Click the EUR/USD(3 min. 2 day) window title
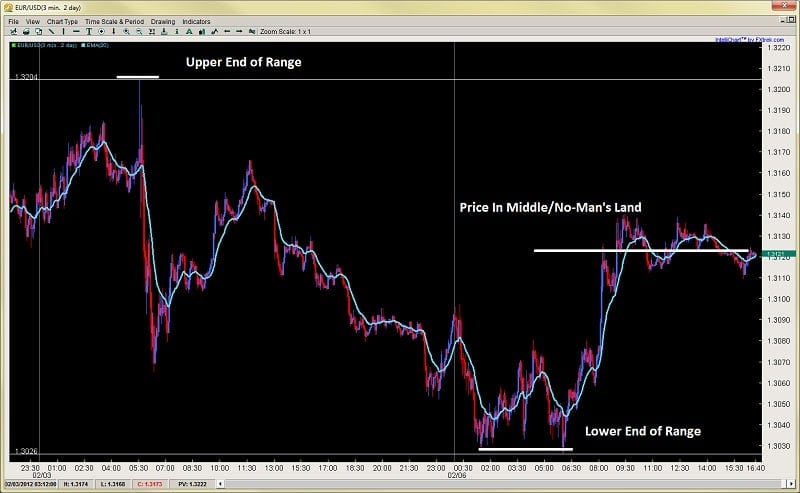Screen dimensions: 800x493 (x=48, y=8)
